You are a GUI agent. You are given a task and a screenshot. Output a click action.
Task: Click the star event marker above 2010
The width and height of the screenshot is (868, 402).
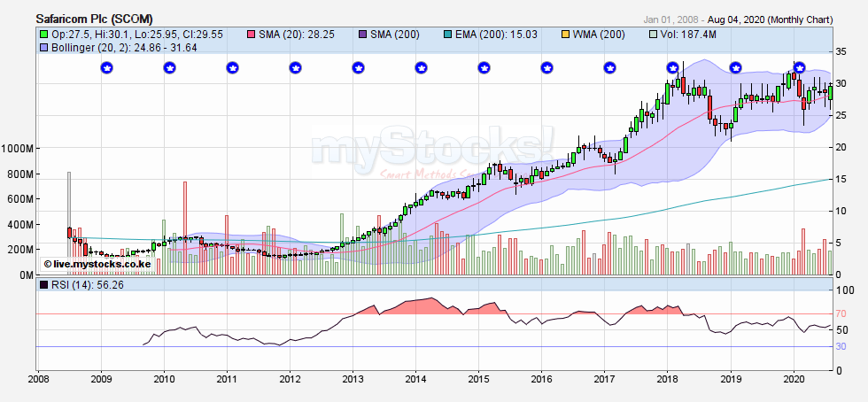tap(169, 67)
